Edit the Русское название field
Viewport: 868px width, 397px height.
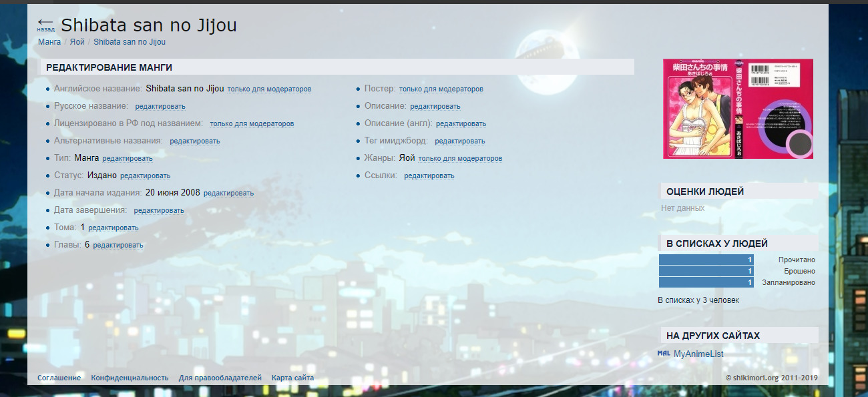[x=160, y=107]
